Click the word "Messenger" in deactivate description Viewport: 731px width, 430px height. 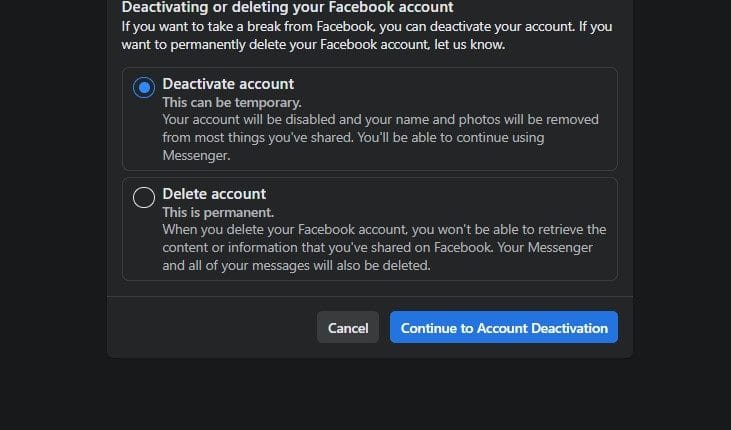click(x=197, y=156)
